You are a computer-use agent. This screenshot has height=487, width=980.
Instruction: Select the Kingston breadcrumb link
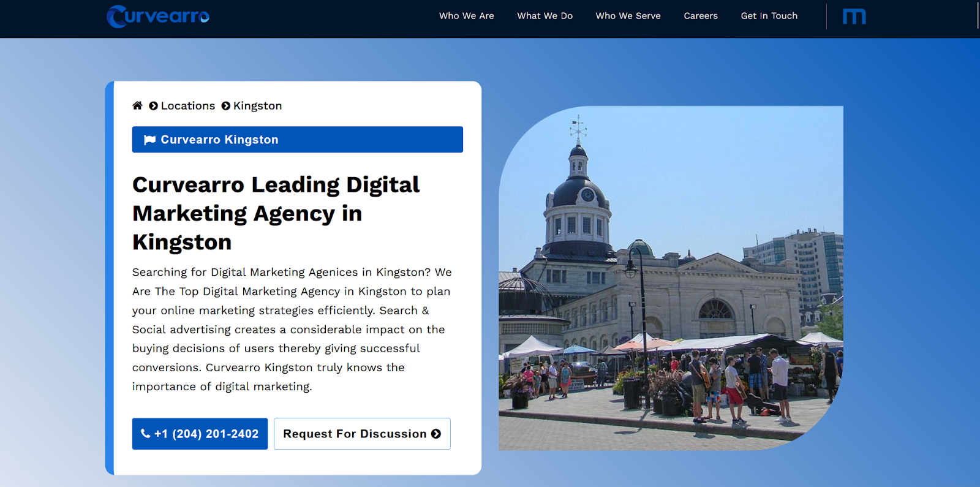pyautogui.click(x=257, y=106)
